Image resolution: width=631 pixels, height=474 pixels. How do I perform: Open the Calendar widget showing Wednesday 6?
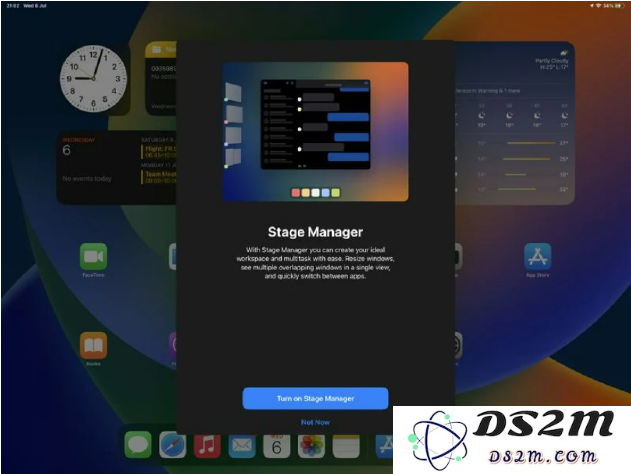[116, 167]
